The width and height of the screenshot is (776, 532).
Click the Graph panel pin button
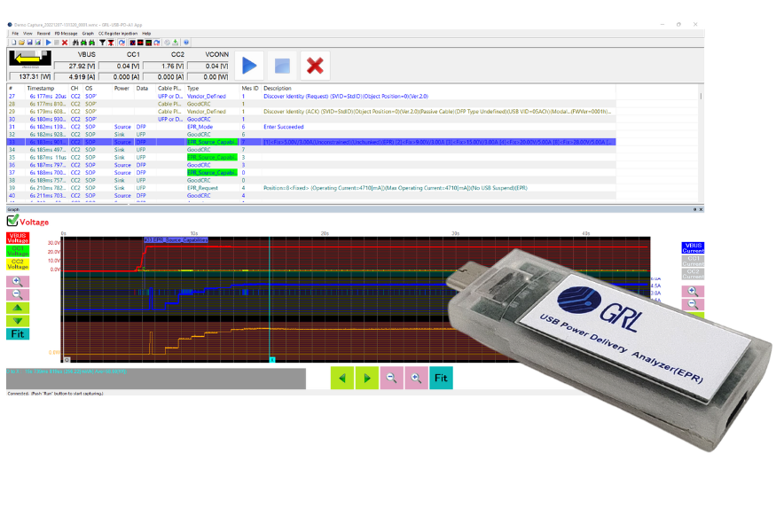pos(694,210)
